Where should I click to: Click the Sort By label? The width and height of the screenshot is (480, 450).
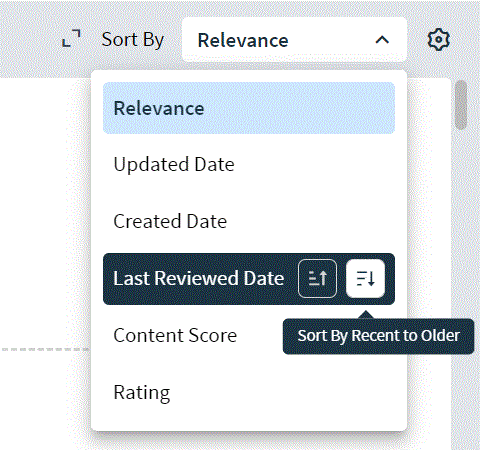[133, 40]
